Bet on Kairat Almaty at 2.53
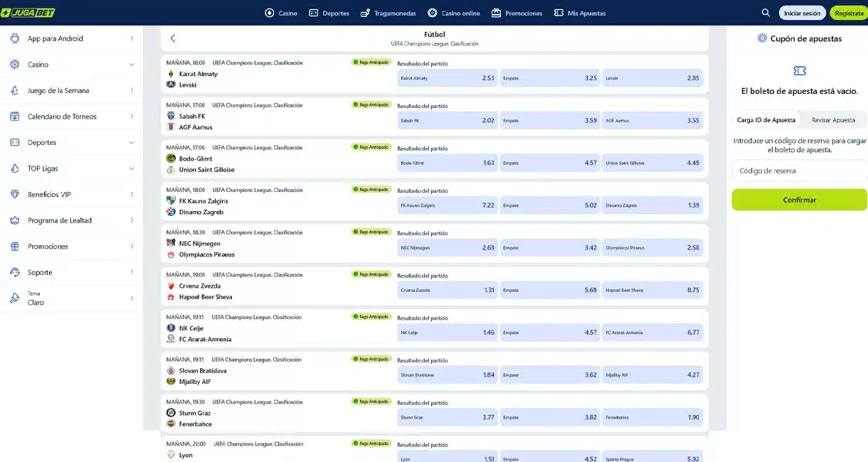868x462 pixels. click(448, 78)
